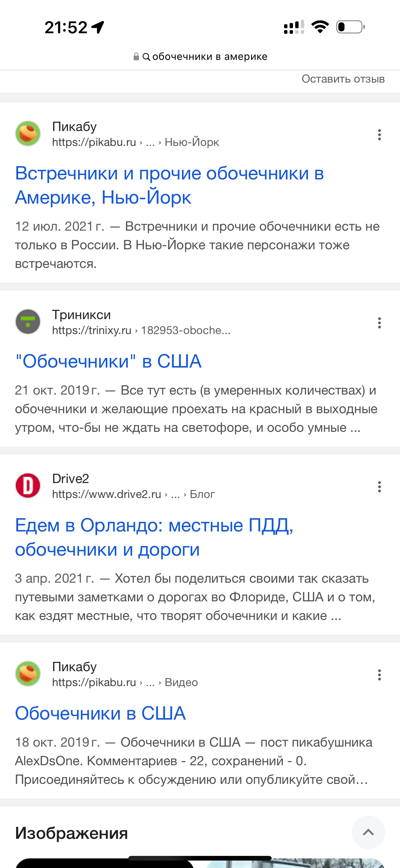Open more options for Trinixy result
This screenshot has width=400, height=868.
click(x=379, y=323)
